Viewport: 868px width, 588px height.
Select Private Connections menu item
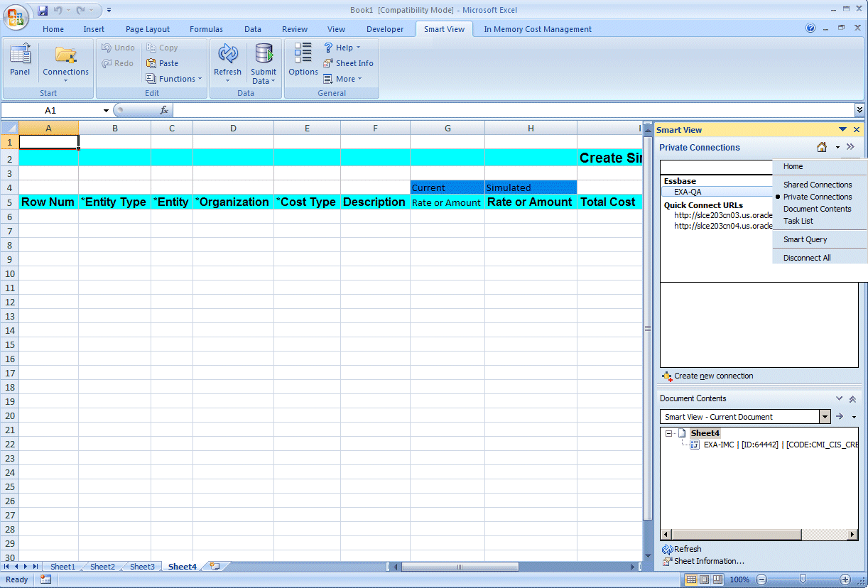click(818, 197)
